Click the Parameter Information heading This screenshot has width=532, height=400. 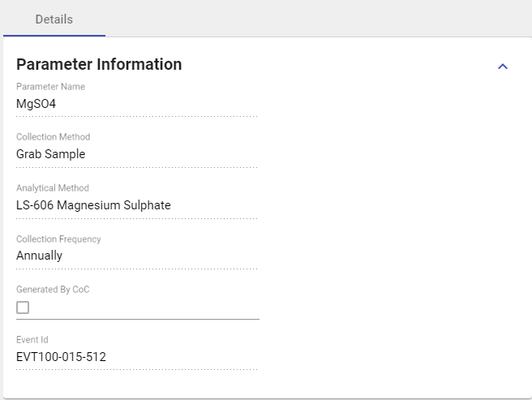[99, 64]
